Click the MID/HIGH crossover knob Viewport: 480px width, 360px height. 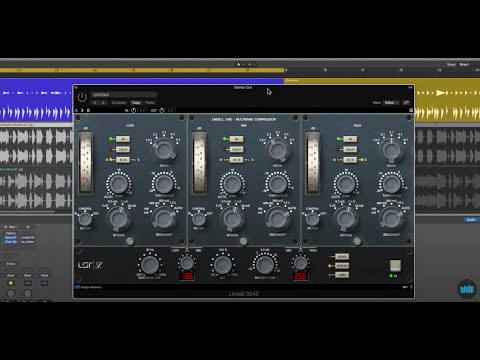[x=300, y=263]
